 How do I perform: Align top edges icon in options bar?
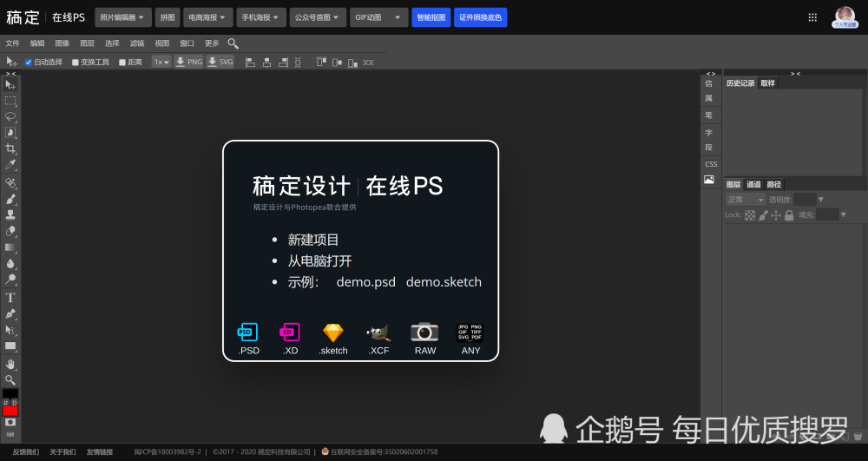coord(321,62)
